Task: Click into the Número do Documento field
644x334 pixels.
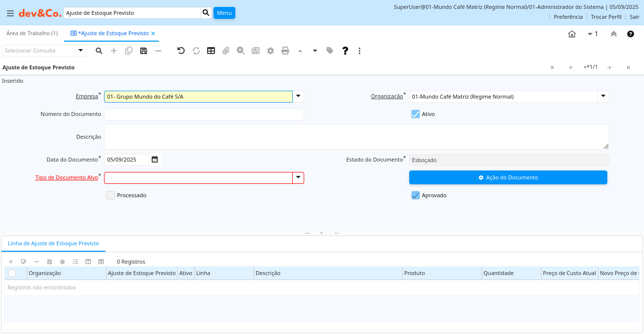Action: [x=204, y=114]
